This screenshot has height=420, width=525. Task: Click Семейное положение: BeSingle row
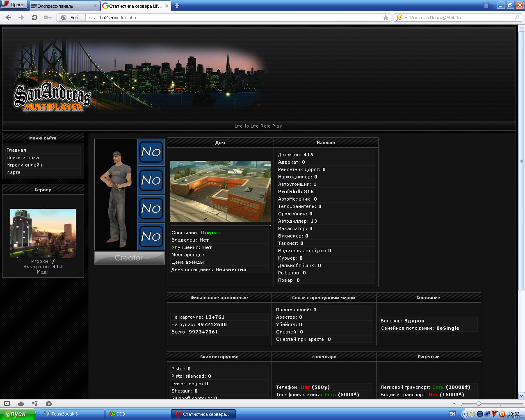point(428,328)
